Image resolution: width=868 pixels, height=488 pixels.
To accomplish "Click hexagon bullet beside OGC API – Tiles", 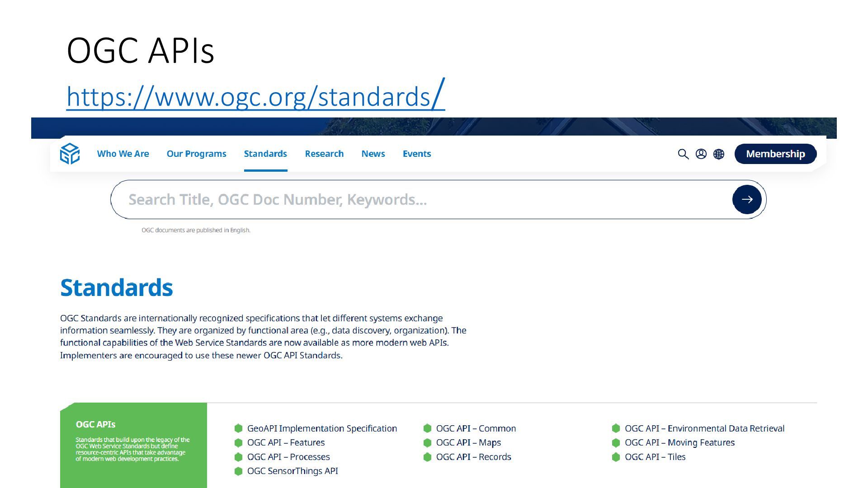I will coord(616,457).
